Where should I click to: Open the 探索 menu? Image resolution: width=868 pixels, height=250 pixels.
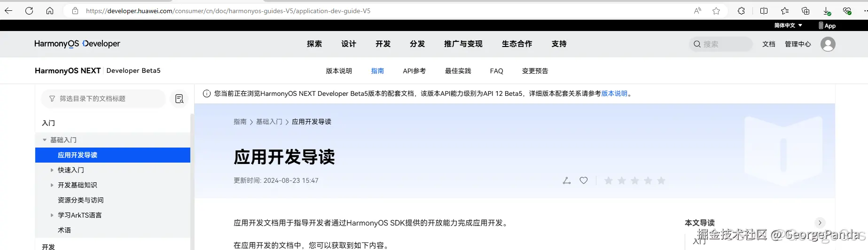coord(314,44)
